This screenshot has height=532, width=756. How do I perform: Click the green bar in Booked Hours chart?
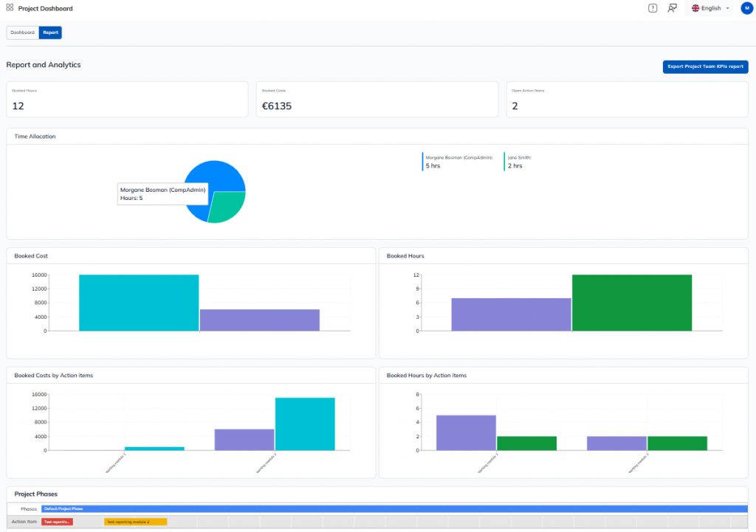(x=632, y=303)
